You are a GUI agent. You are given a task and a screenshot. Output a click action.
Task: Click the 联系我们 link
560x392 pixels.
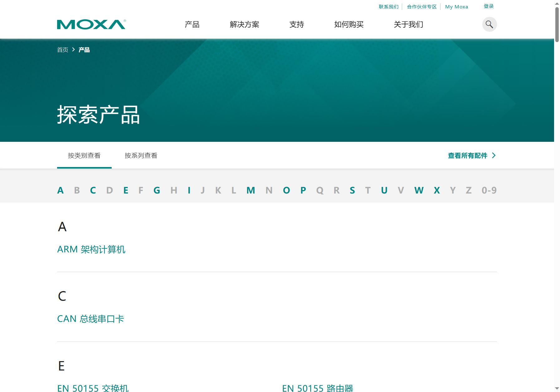389,7
